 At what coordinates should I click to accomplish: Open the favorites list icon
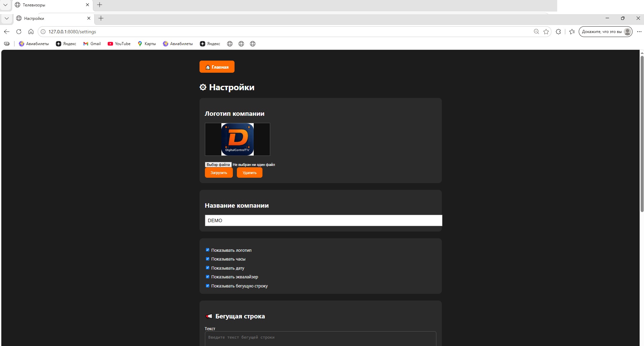pyautogui.click(x=572, y=32)
